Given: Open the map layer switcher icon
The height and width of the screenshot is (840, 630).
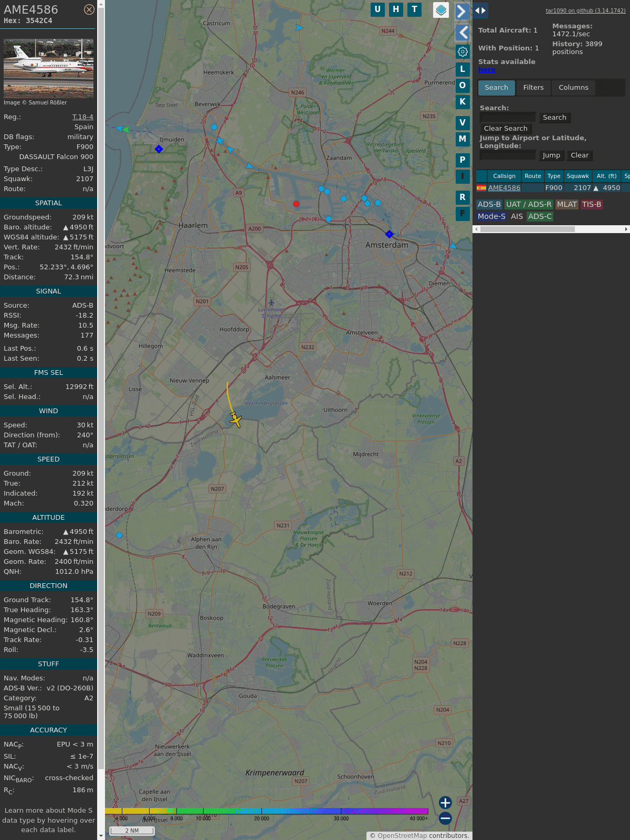Looking at the screenshot, I should 441,10.
